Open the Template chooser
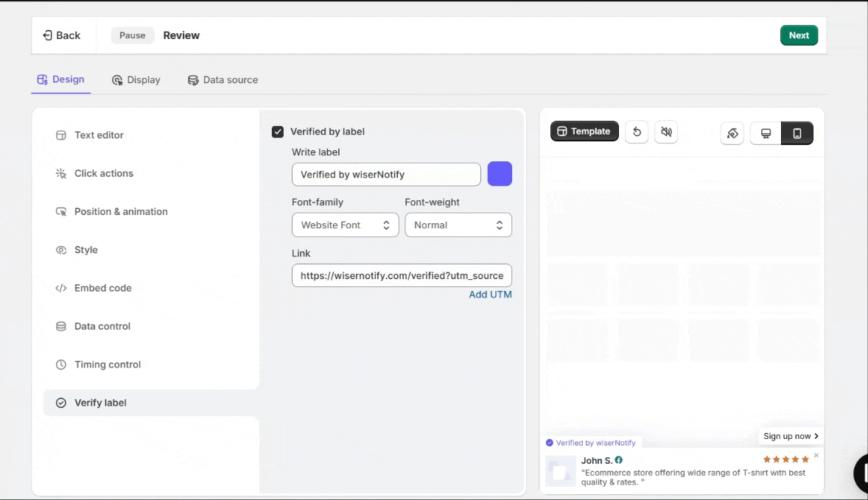The width and height of the screenshot is (868, 500). pos(584,132)
